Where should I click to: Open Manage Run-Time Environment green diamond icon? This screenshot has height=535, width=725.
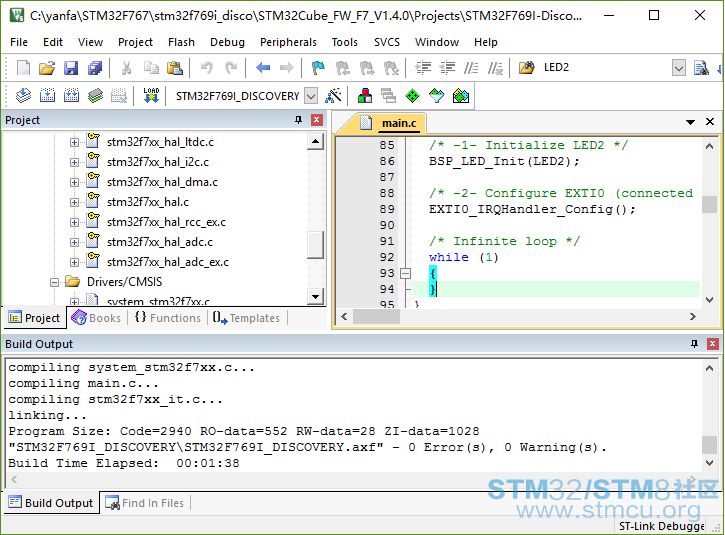point(412,96)
